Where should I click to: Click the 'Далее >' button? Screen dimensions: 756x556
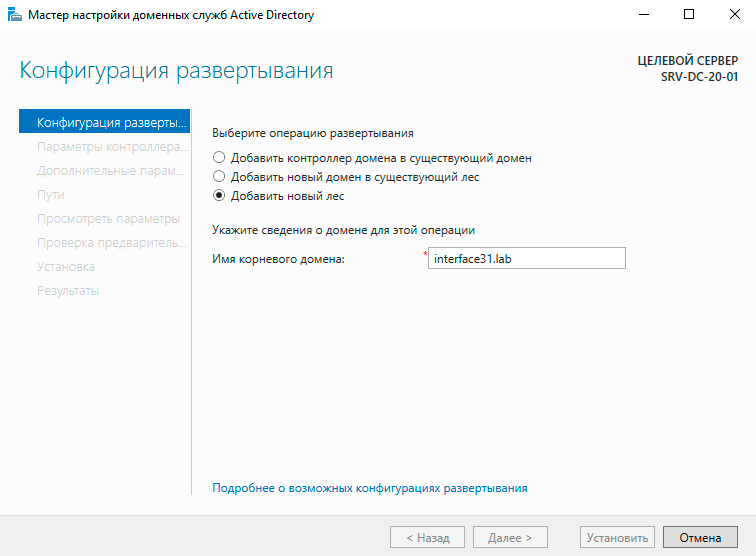[510, 537]
